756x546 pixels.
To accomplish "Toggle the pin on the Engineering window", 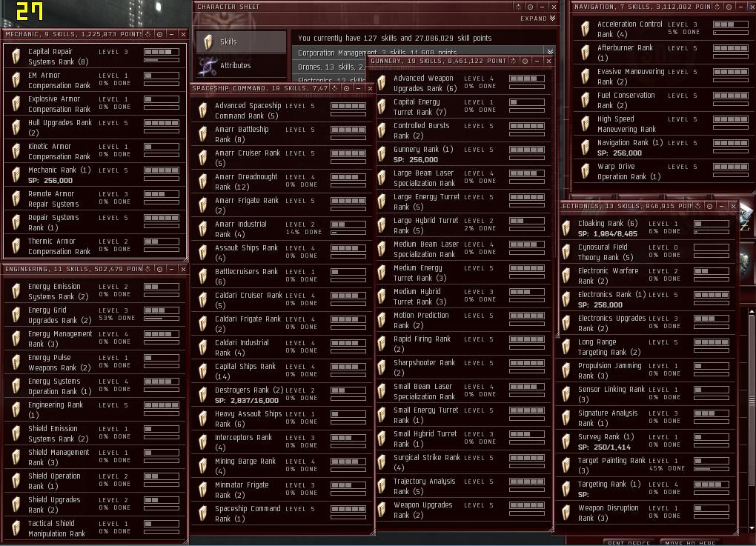I will click(159, 269).
